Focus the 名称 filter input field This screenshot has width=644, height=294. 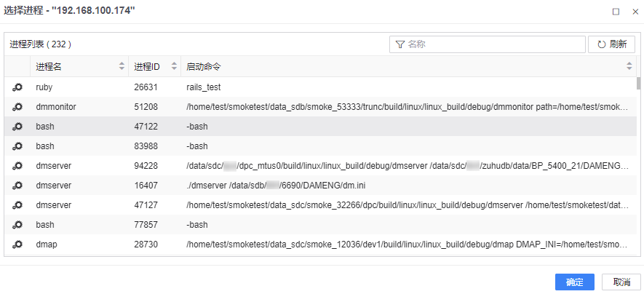(487, 44)
